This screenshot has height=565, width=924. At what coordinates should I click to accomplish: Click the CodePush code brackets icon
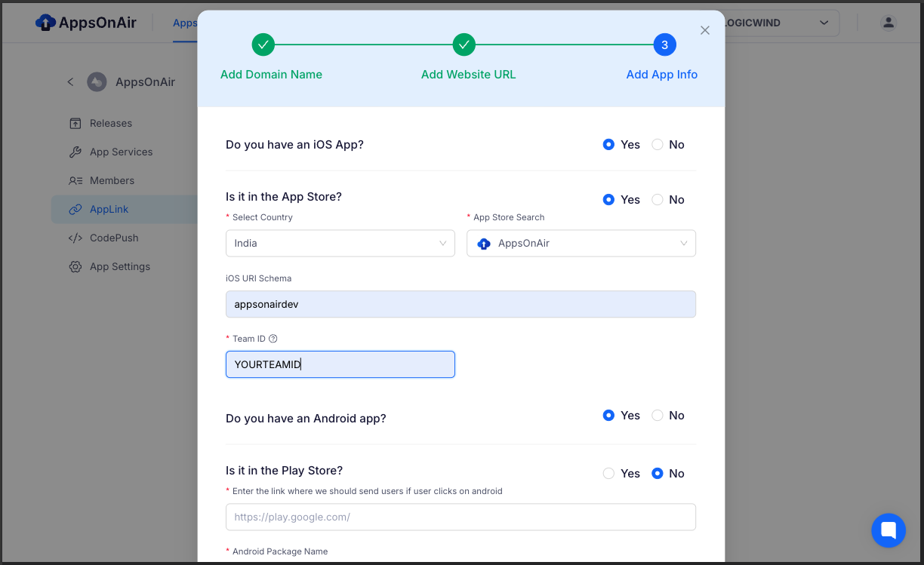75,238
